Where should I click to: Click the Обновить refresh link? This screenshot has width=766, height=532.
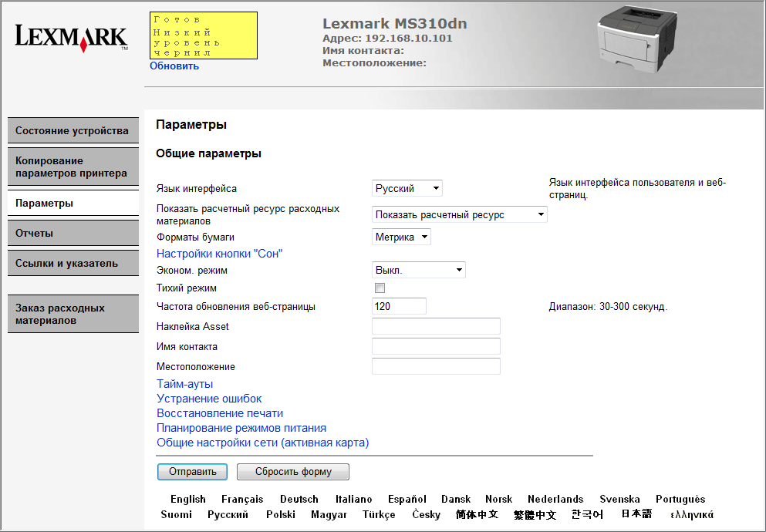174,66
